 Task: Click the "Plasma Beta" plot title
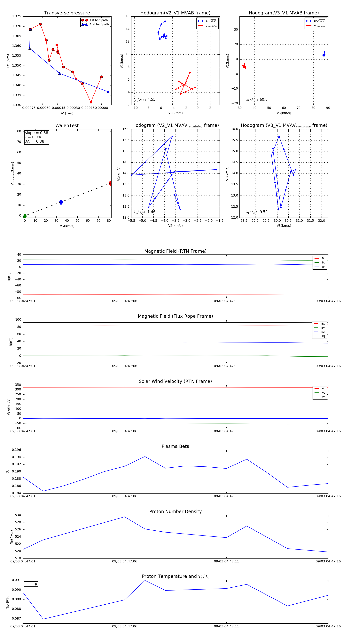pyautogui.click(x=175, y=447)
